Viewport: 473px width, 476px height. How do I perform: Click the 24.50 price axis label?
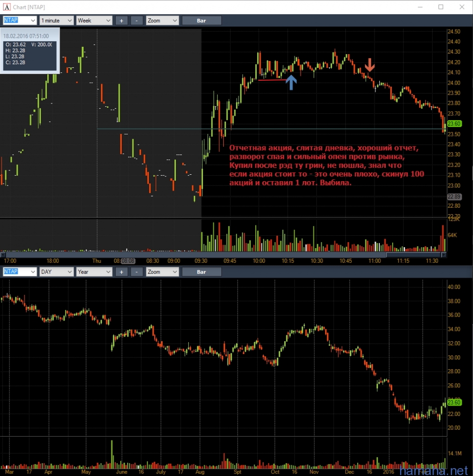point(454,32)
